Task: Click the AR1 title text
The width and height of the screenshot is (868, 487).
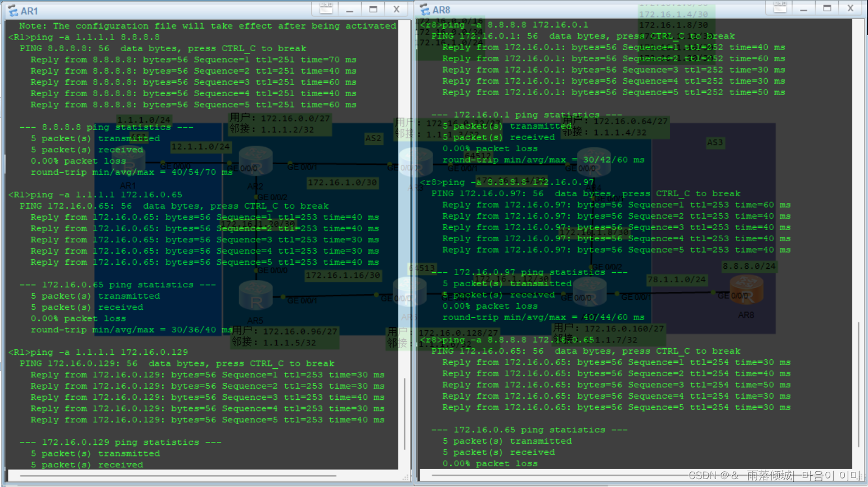Action: click(x=29, y=11)
